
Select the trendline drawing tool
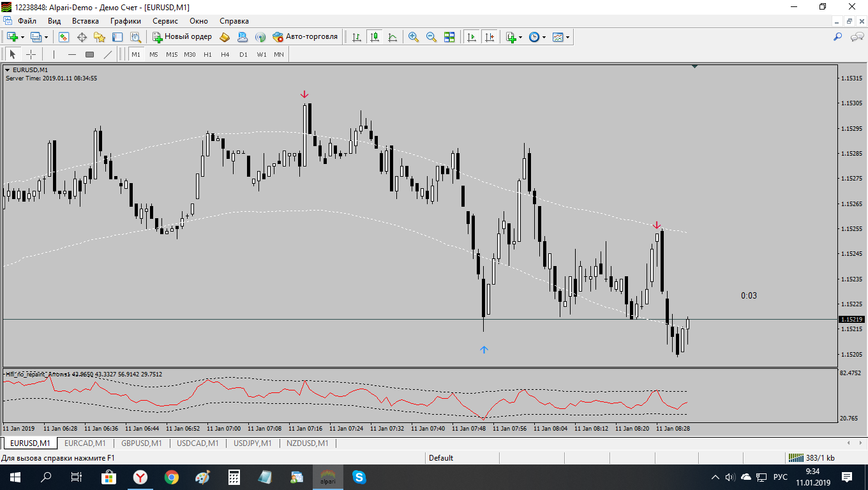[107, 54]
